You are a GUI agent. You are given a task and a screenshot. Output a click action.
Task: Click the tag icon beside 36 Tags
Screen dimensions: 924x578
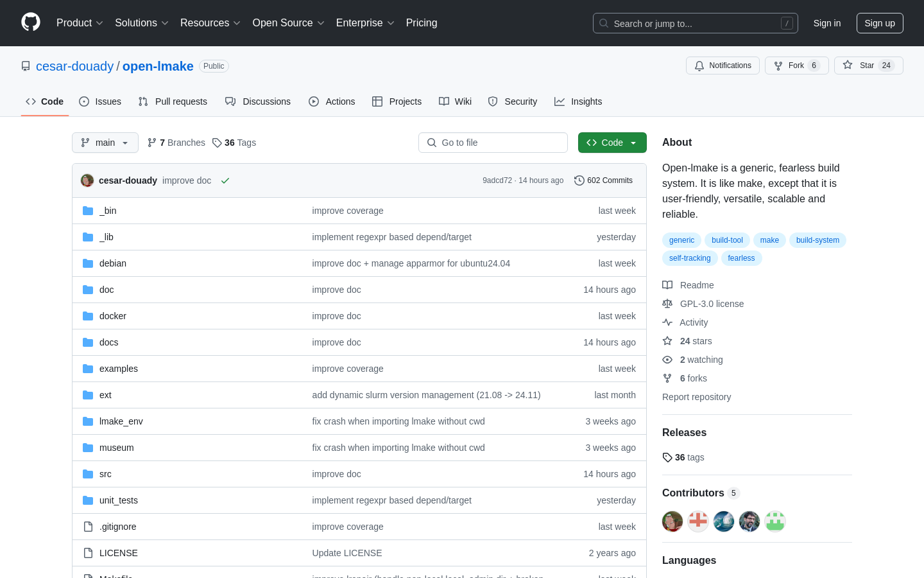217,143
